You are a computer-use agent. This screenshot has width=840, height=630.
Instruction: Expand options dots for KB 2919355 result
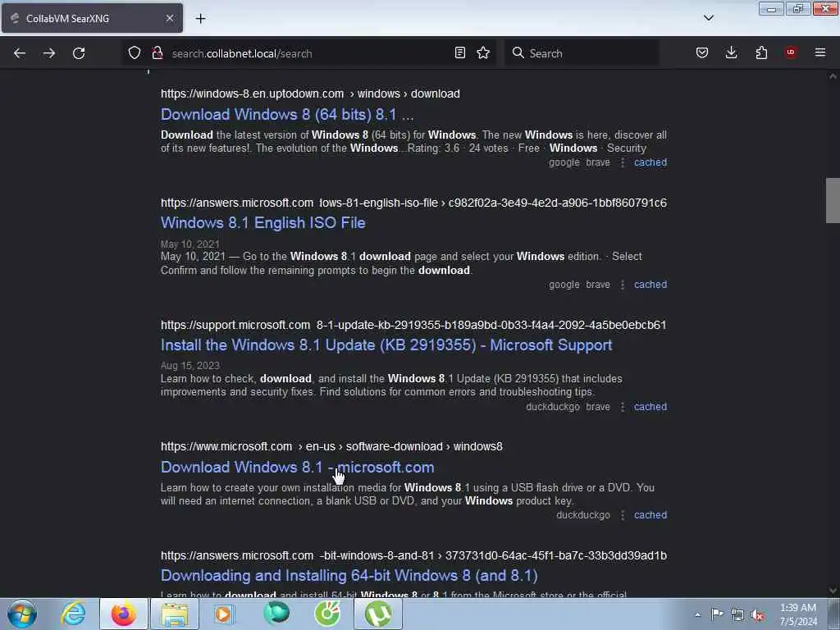(x=623, y=407)
